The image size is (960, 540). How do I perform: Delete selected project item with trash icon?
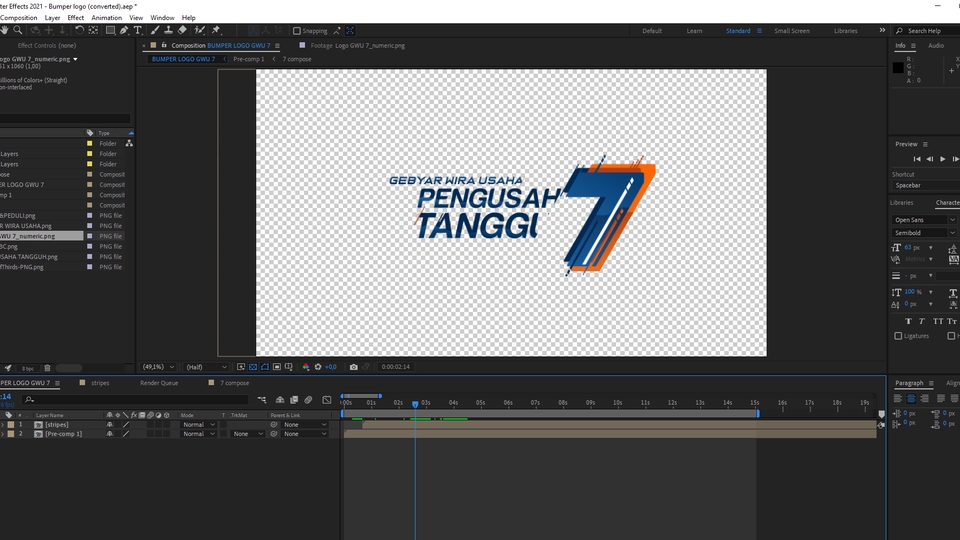coord(47,368)
